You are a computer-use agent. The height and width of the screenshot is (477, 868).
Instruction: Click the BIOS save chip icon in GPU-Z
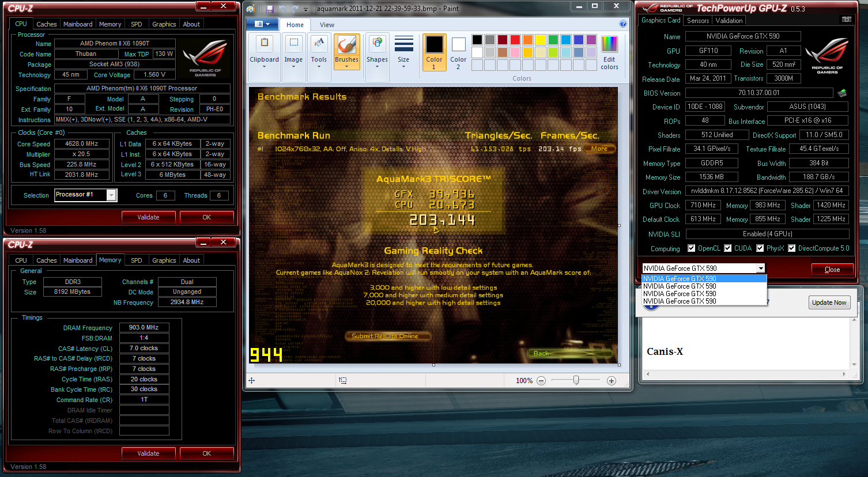842,93
